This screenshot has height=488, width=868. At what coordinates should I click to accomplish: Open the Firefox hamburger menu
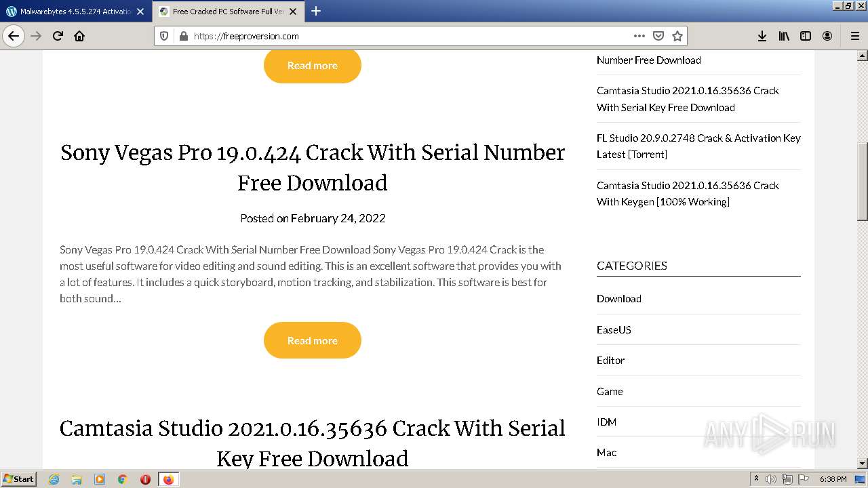[854, 36]
